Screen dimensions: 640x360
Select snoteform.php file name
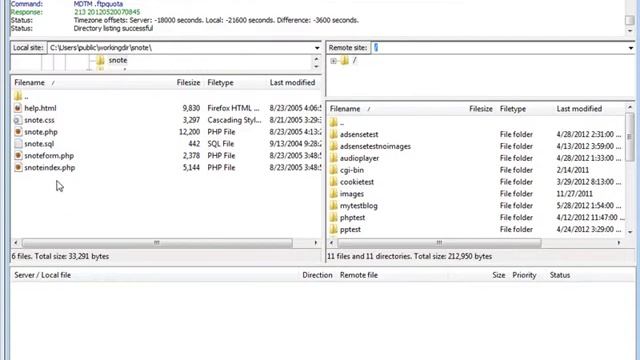49,156
